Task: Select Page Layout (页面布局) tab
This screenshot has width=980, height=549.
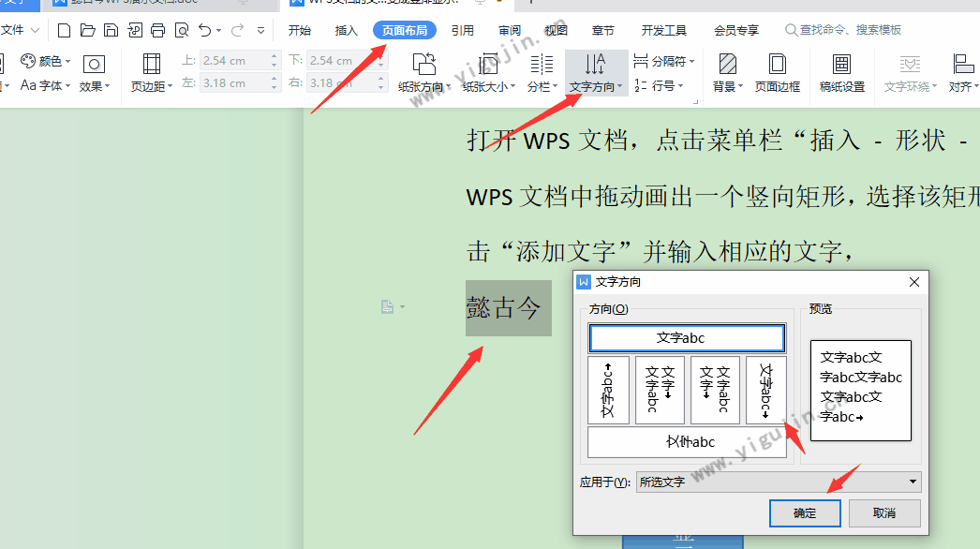Action: point(405,30)
